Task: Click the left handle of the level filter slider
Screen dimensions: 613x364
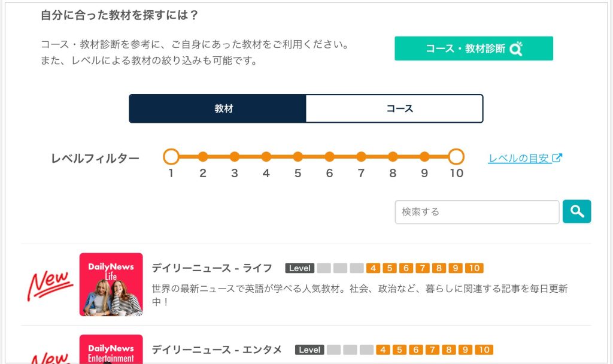Action: [x=171, y=156]
